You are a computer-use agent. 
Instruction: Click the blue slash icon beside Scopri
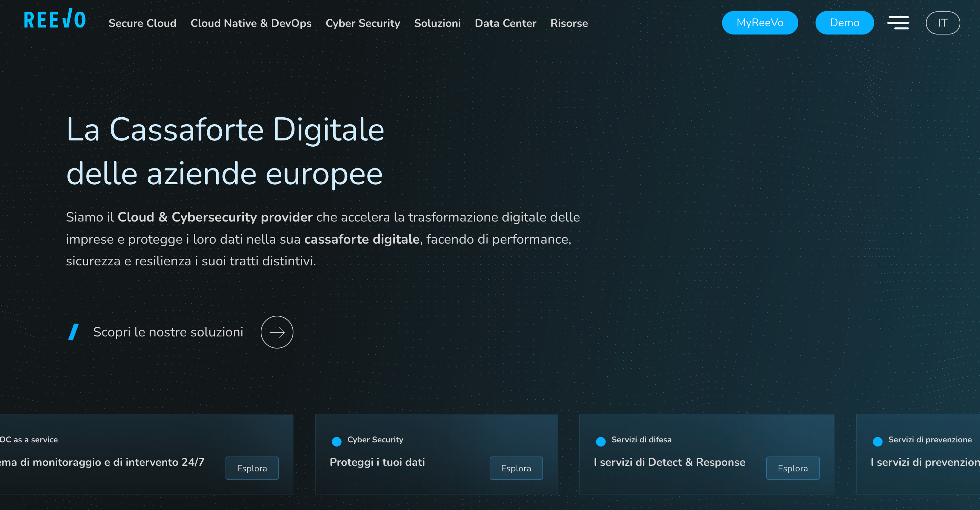point(73,332)
